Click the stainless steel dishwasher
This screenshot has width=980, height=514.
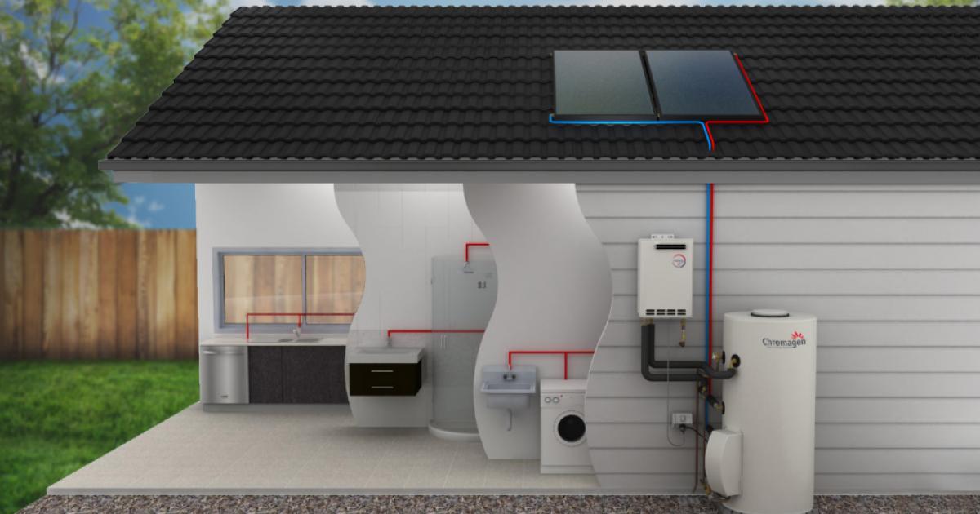[x=225, y=374]
